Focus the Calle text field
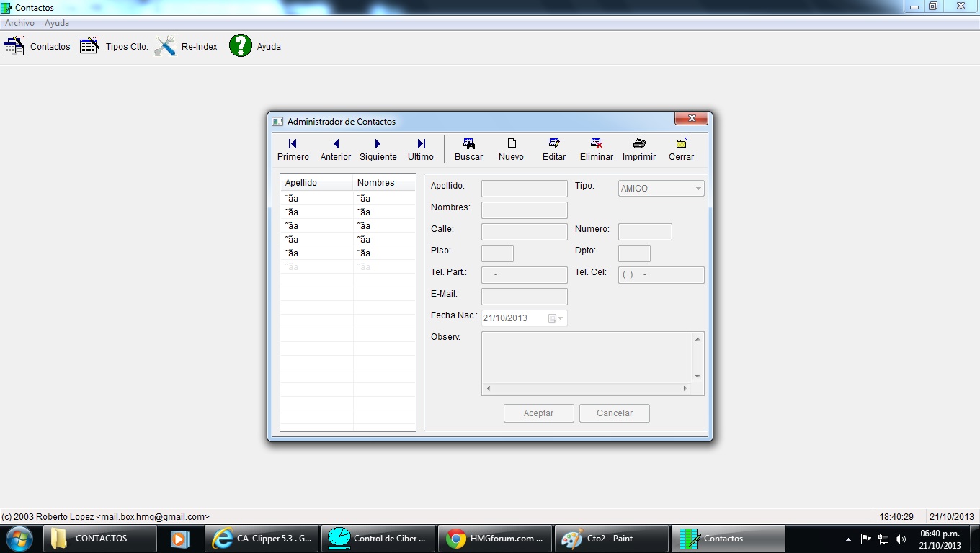The height and width of the screenshot is (553, 980). 525,232
